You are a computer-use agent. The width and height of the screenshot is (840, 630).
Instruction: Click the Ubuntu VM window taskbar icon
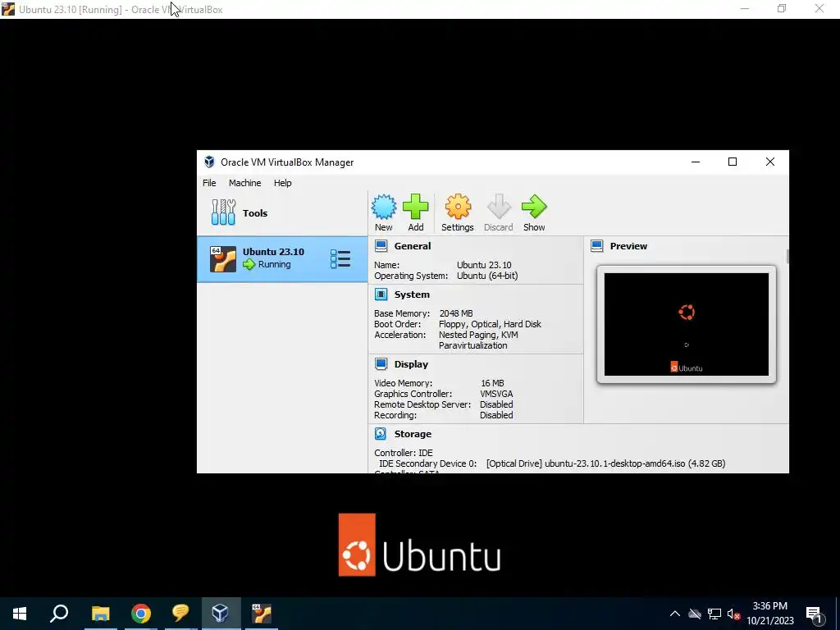click(262, 614)
